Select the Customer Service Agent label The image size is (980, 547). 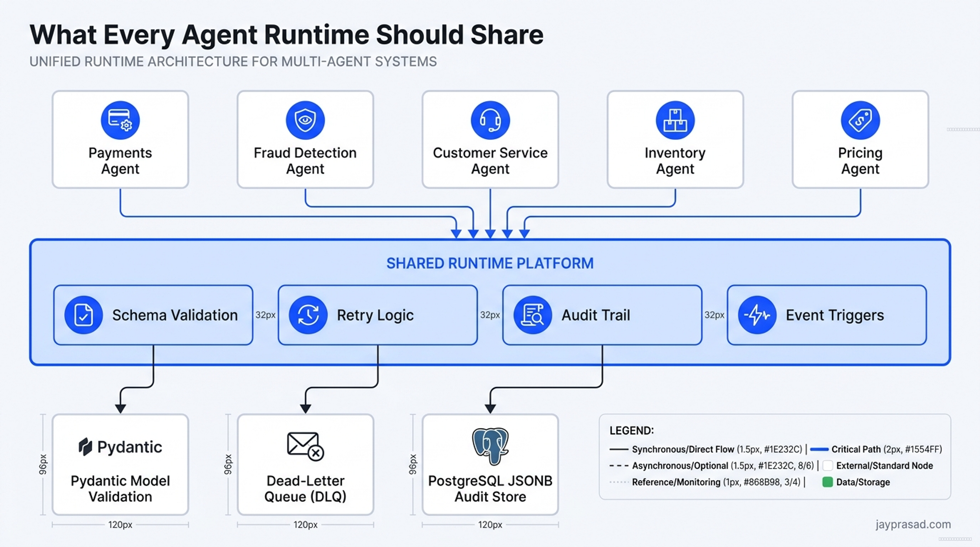click(x=490, y=161)
